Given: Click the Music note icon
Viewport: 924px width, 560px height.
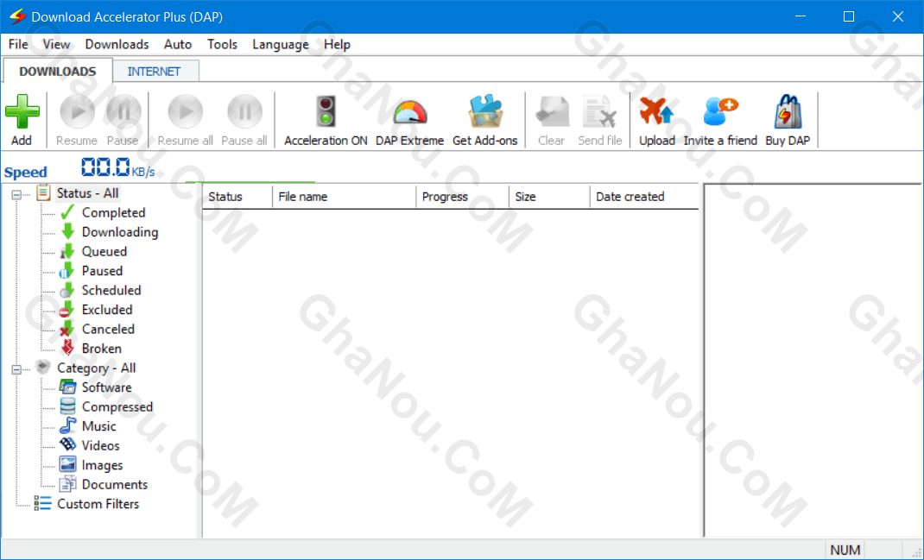Looking at the screenshot, I should (67, 425).
